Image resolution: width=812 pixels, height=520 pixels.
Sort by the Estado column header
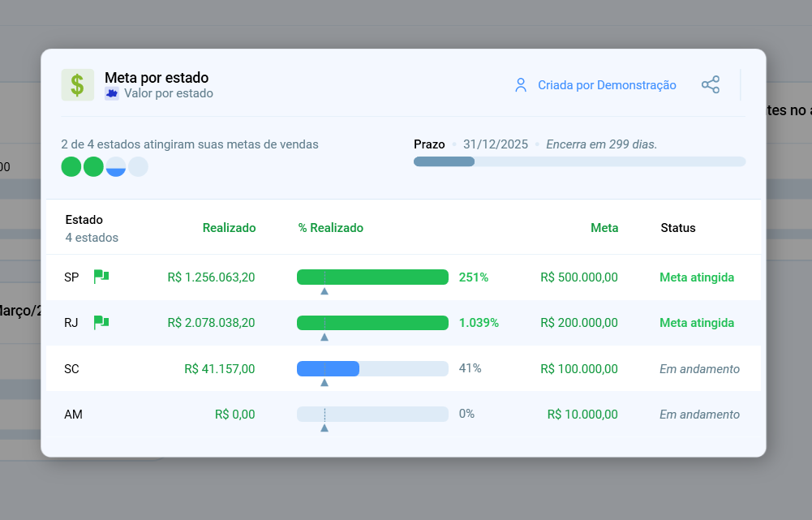pyautogui.click(x=84, y=220)
